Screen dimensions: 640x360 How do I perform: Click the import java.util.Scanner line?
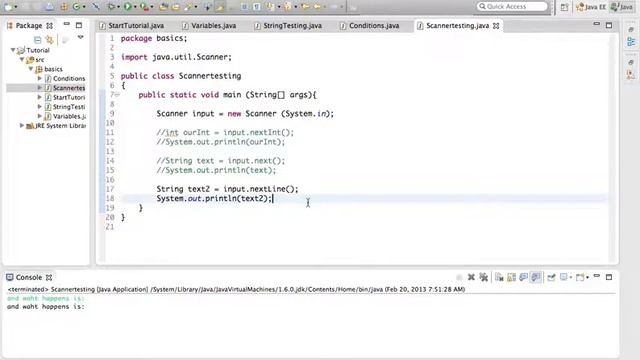pos(176,57)
